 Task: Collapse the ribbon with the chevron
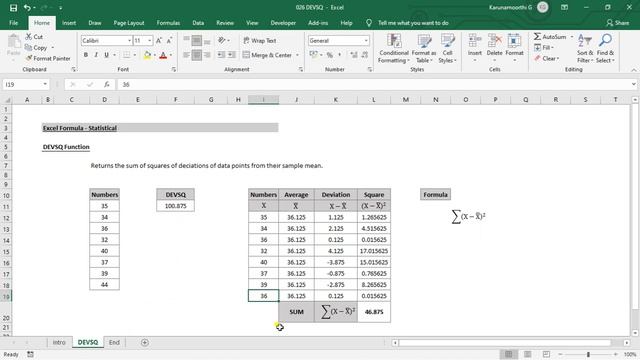[x=633, y=70]
